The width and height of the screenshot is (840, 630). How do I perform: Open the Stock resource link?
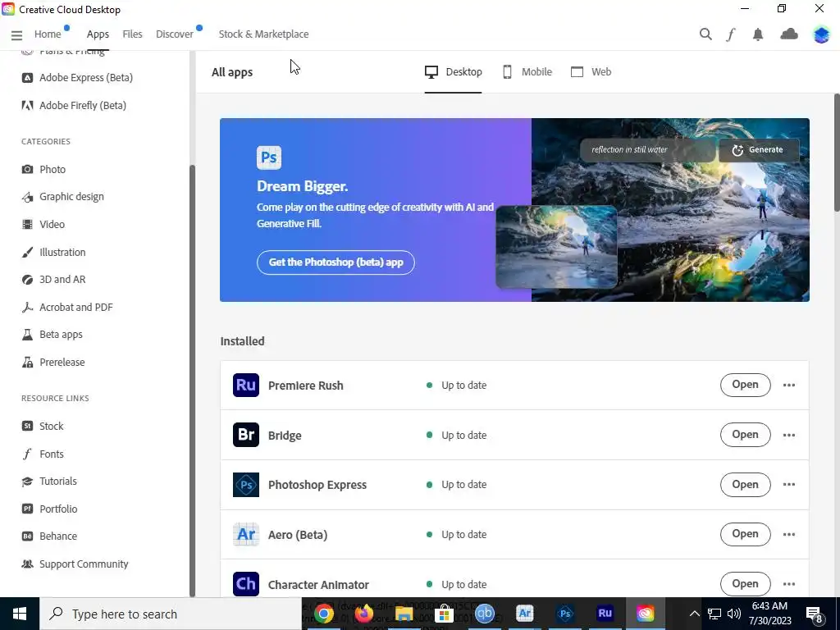click(x=43, y=427)
